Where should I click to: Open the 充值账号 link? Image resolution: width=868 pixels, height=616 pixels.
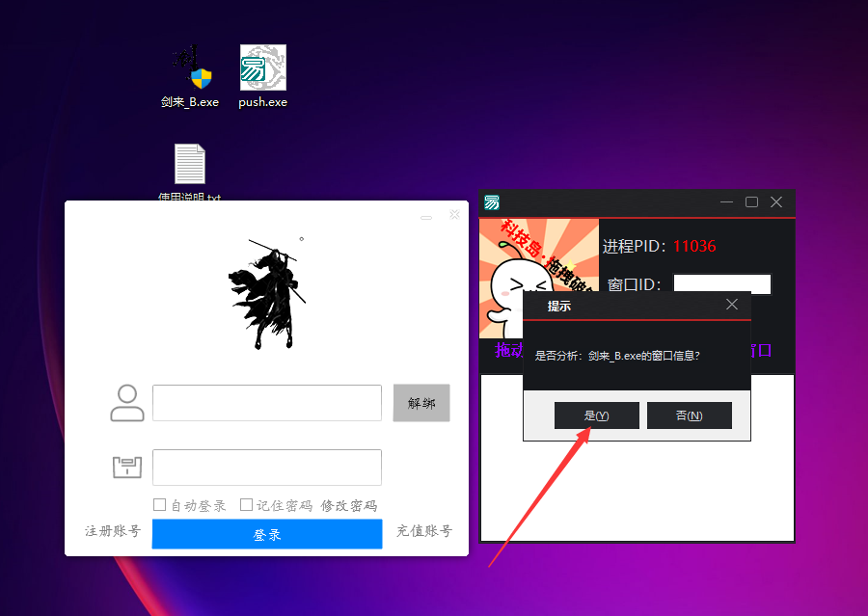point(424,531)
